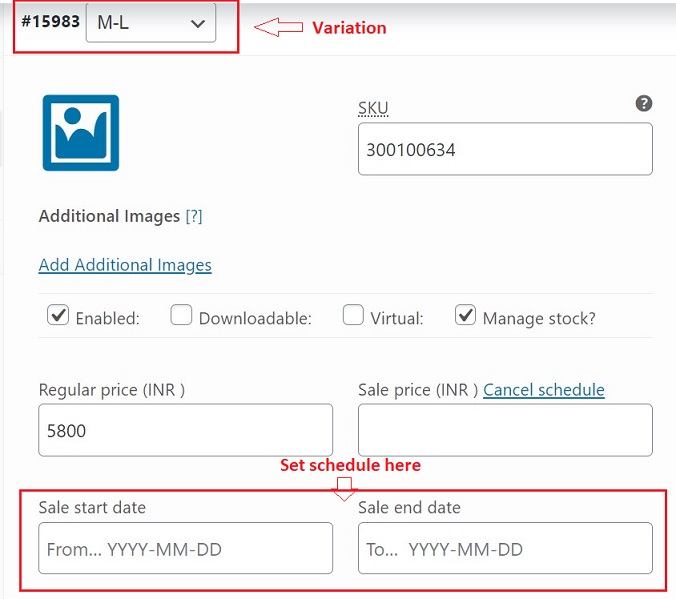Tick the Downloadable checkbox
The height and width of the screenshot is (599, 676).
[181, 316]
